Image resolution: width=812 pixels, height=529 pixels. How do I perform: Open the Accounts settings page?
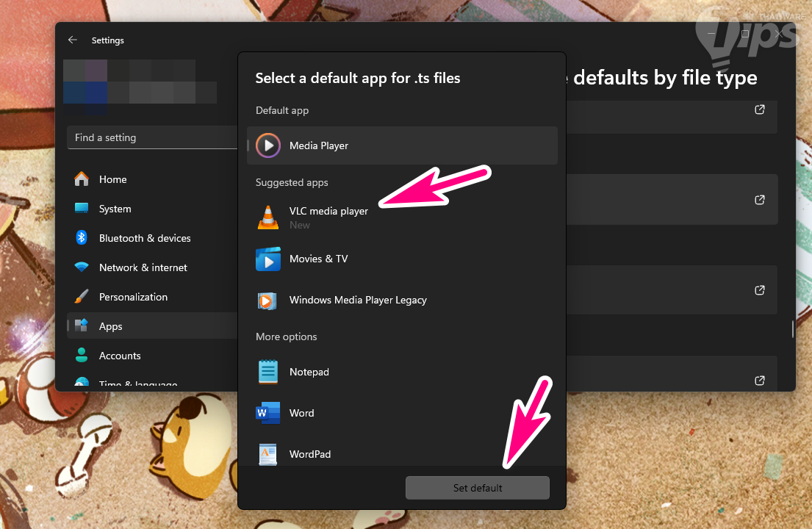pyautogui.click(x=120, y=356)
